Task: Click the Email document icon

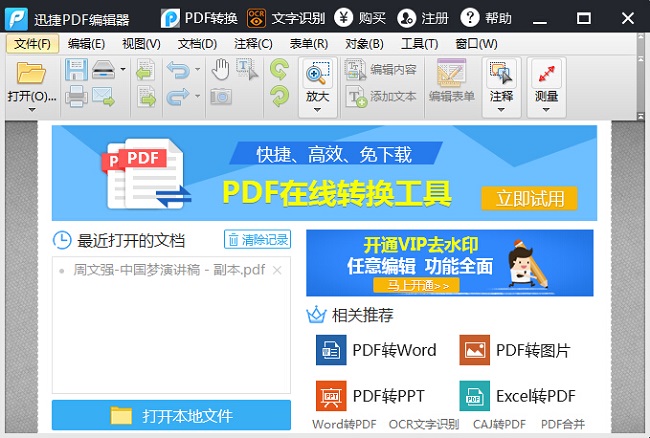Action: tap(103, 96)
